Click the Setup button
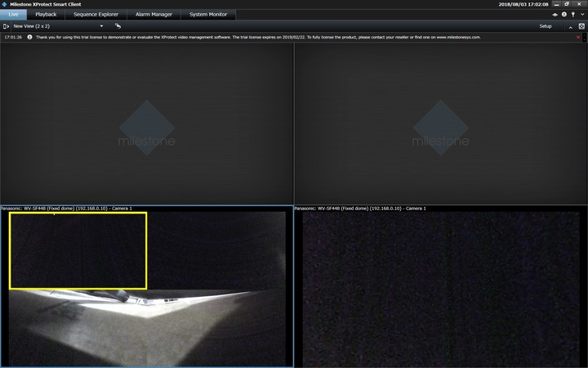The width and height of the screenshot is (588, 368). coord(545,26)
